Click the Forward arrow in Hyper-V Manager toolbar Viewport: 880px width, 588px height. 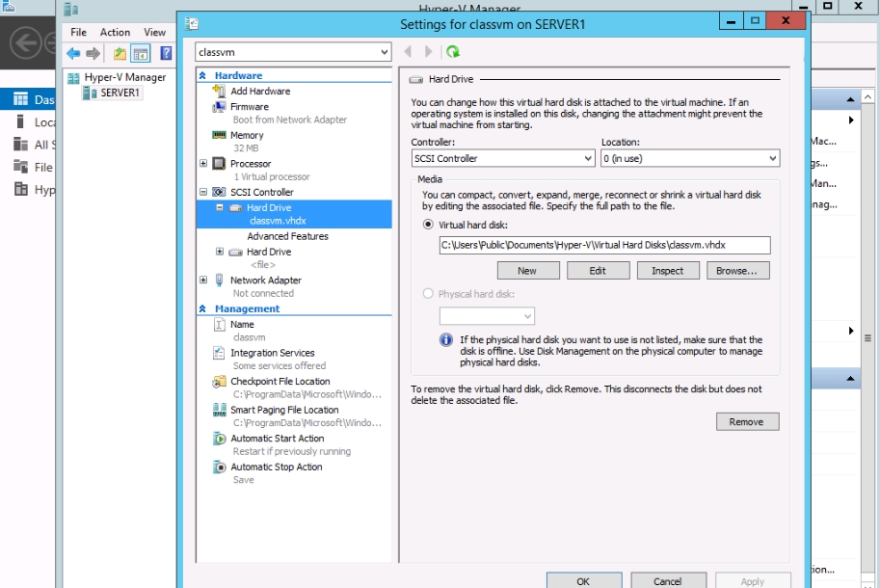click(93, 54)
